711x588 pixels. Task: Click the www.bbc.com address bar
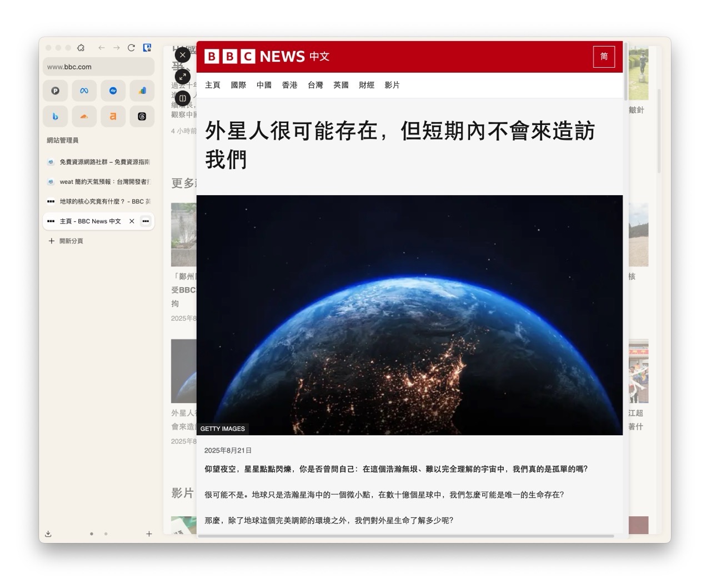[x=98, y=67]
